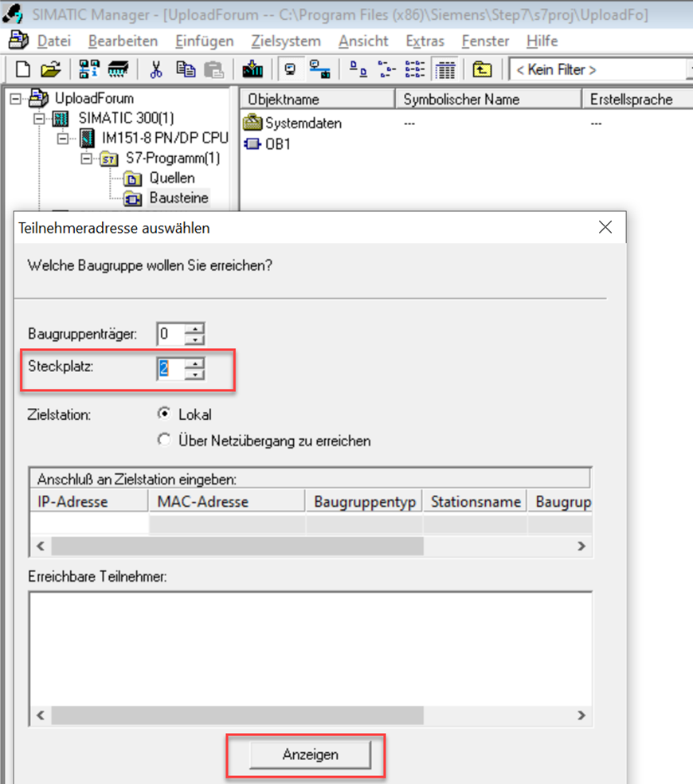Decrease the Steckplatz value
This screenshot has height=784, width=693.
pyautogui.click(x=194, y=374)
